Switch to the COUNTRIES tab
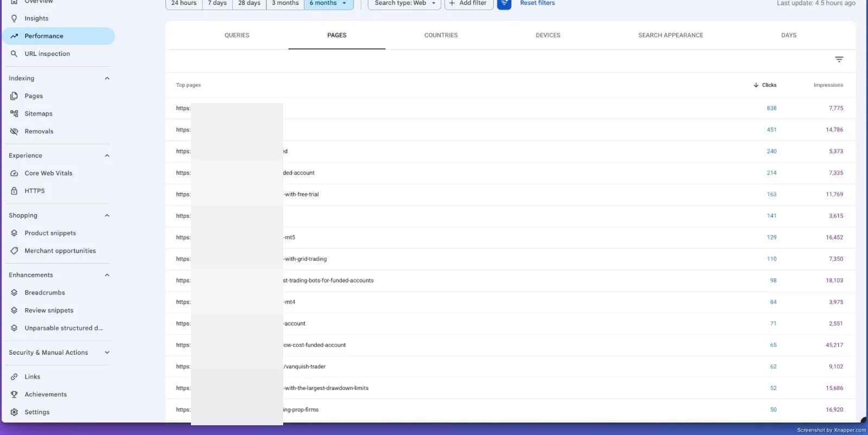Image resolution: width=868 pixels, height=435 pixels. (x=441, y=35)
